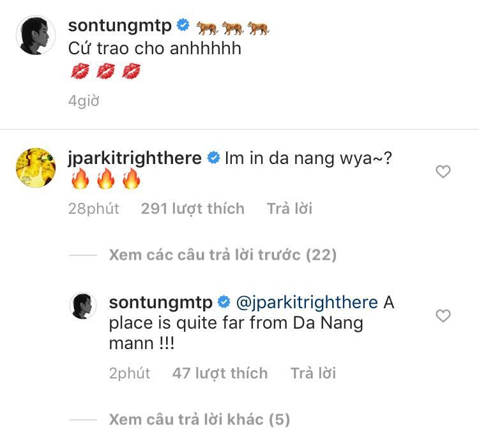Open sontungmtp's avatar in the reply

click(x=82, y=307)
